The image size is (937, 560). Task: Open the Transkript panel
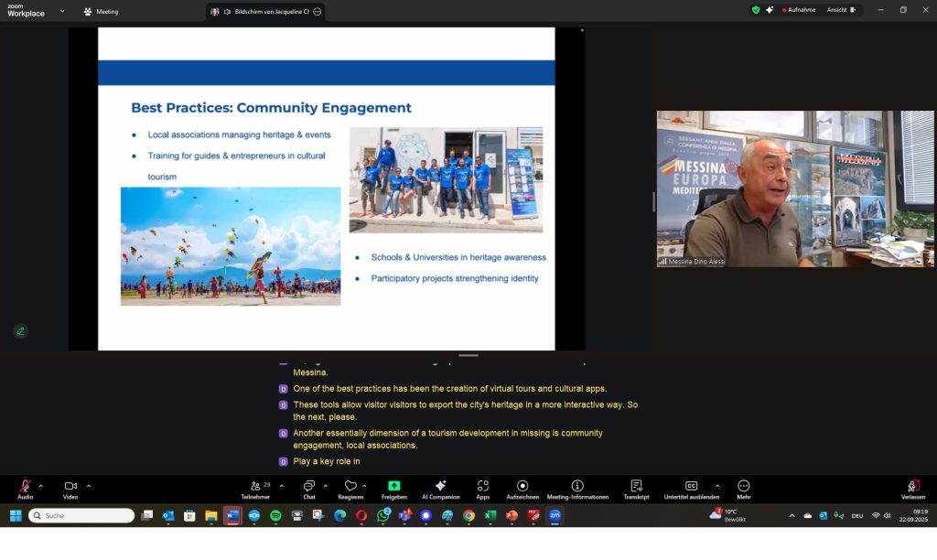[x=636, y=486]
